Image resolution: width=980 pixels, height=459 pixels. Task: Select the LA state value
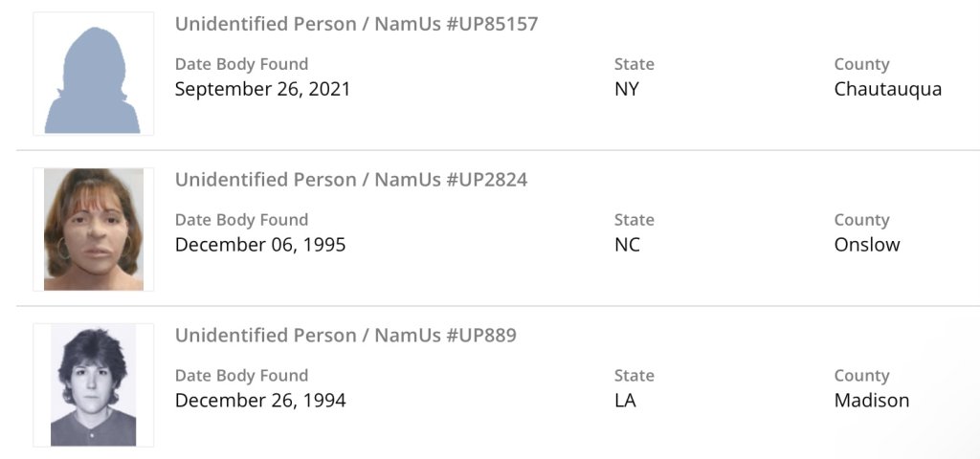[625, 401]
